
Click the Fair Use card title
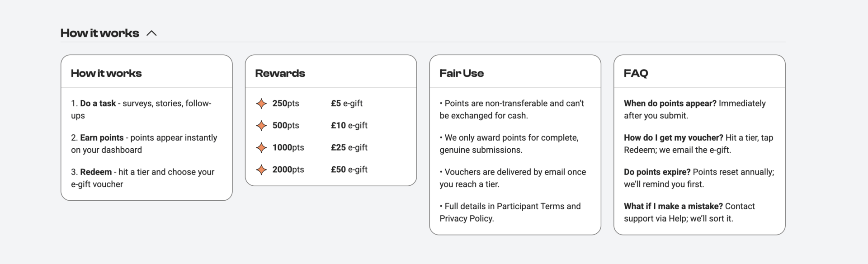point(462,73)
